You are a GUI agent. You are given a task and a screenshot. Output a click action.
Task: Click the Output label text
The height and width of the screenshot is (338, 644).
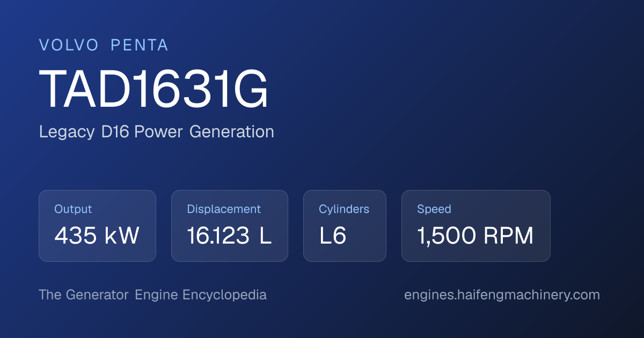[x=73, y=209]
